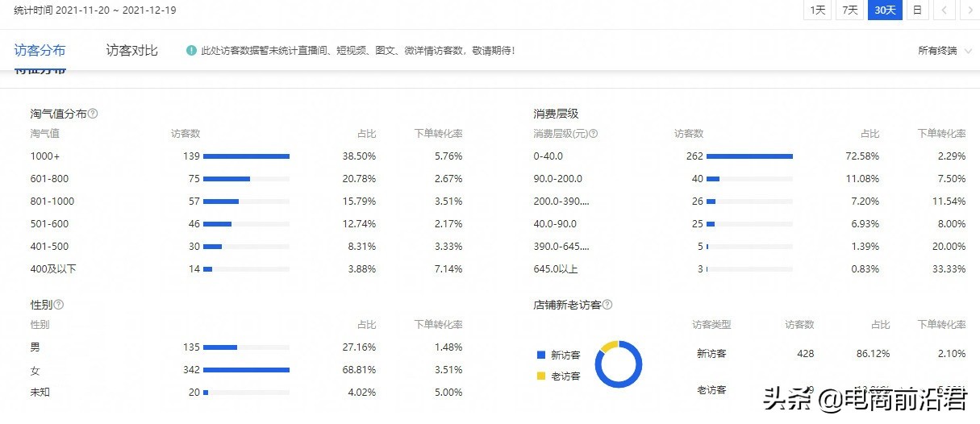Open help icon beside 性别
The height and width of the screenshot is (424, 980).
coord(59,305)
